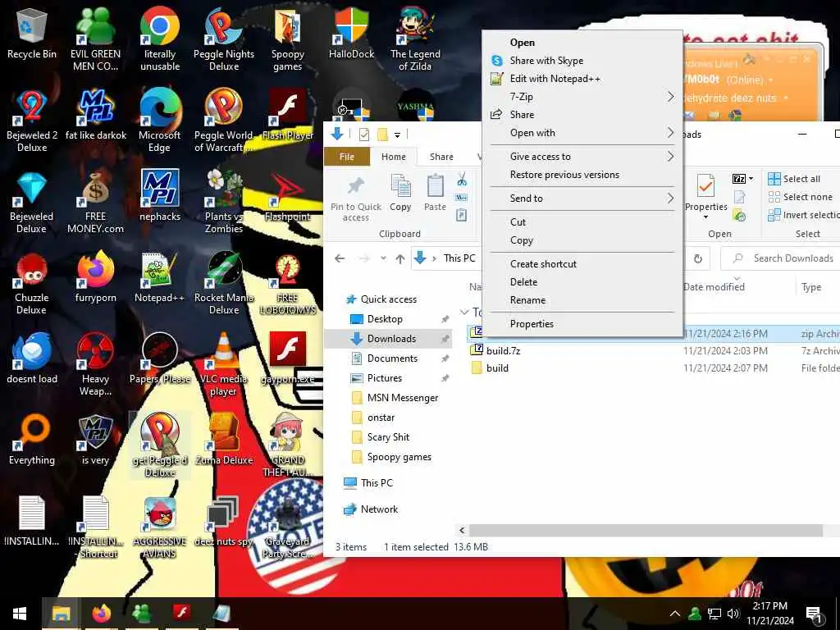840x630 pixels.
Task: Click Invert selection in ribbon
Action: point(804,215)
